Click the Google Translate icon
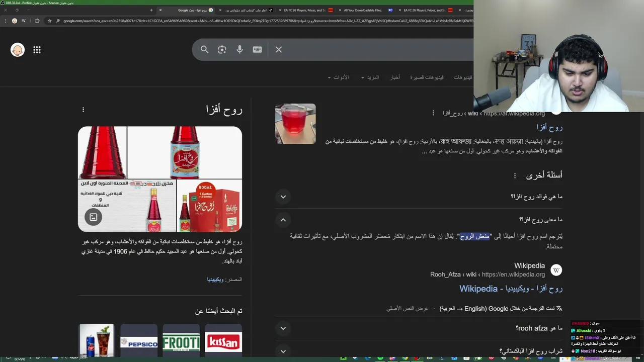The width and height of the screenshot is (644, 362). [559, 308]
